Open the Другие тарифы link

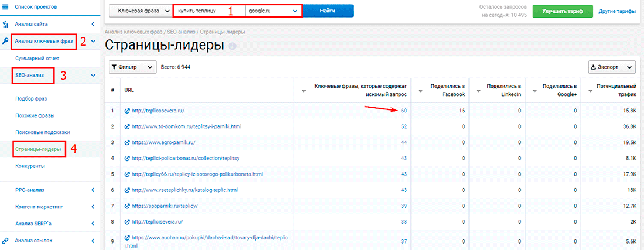click(617, 11)
